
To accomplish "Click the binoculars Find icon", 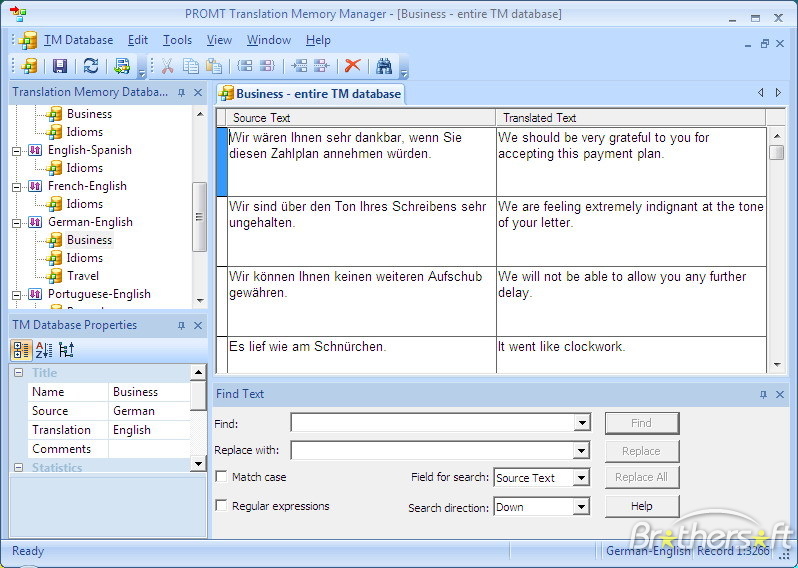I will 383,66.
